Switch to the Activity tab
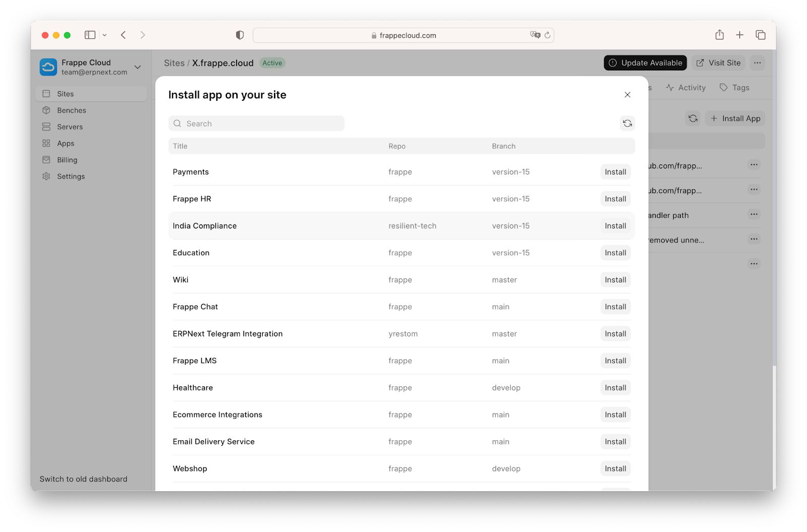The width and height of the screenshot is (807, 532). point(685,88)
